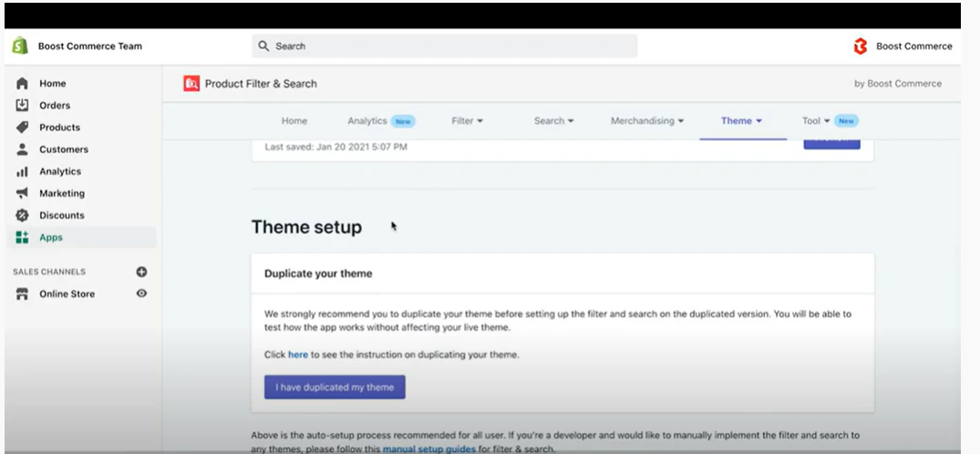The width and height of the screenshot is (980, 454).
Task: Click the Product Filter & Search title
Action: (262, 84)
